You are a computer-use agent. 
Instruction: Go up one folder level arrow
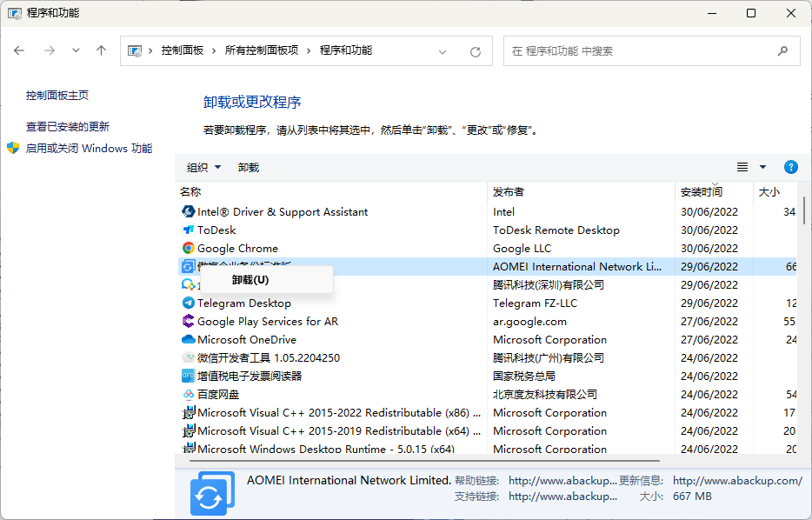(101, 50)
